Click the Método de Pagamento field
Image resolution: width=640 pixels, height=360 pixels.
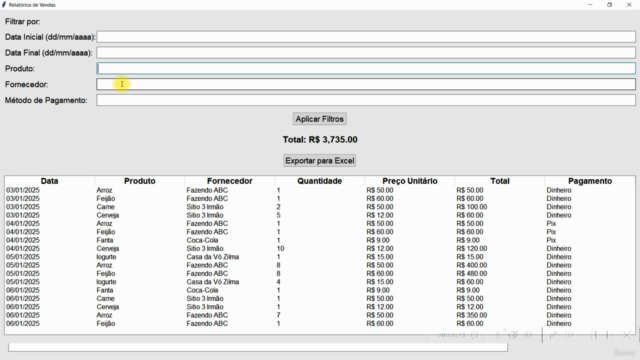tap(366, 100)
